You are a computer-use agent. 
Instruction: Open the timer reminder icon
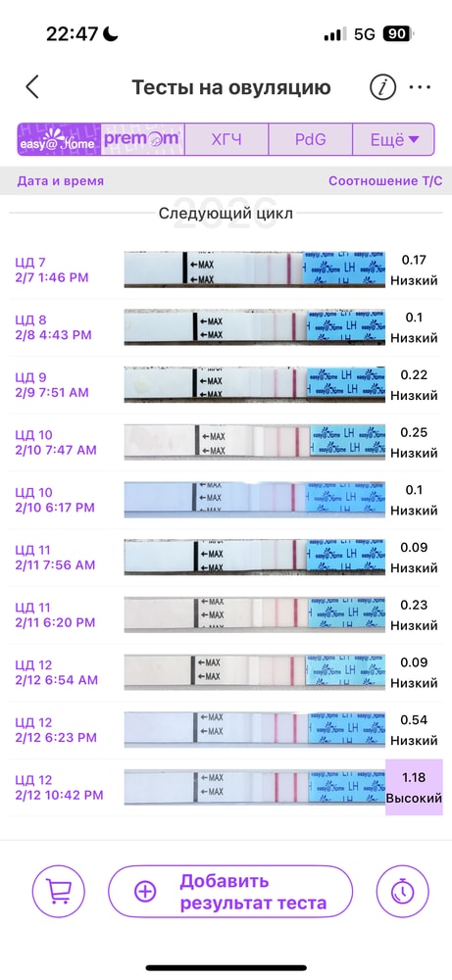pos(402,891)
